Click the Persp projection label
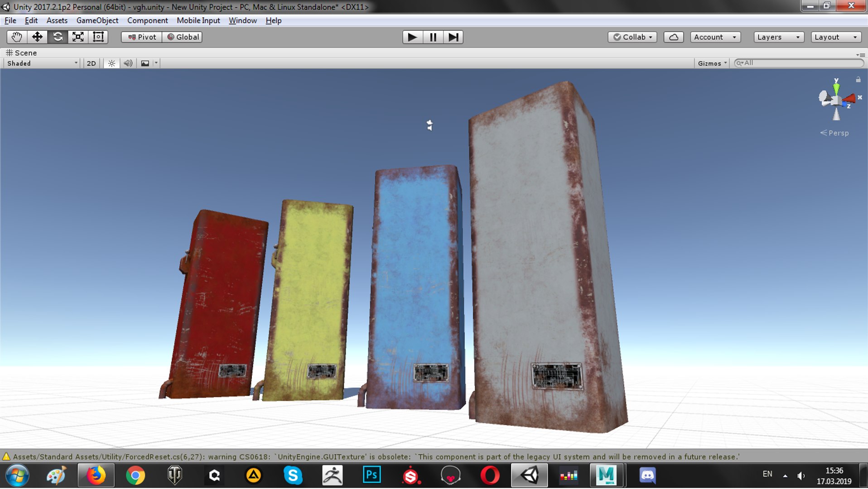 click(834, 133)
